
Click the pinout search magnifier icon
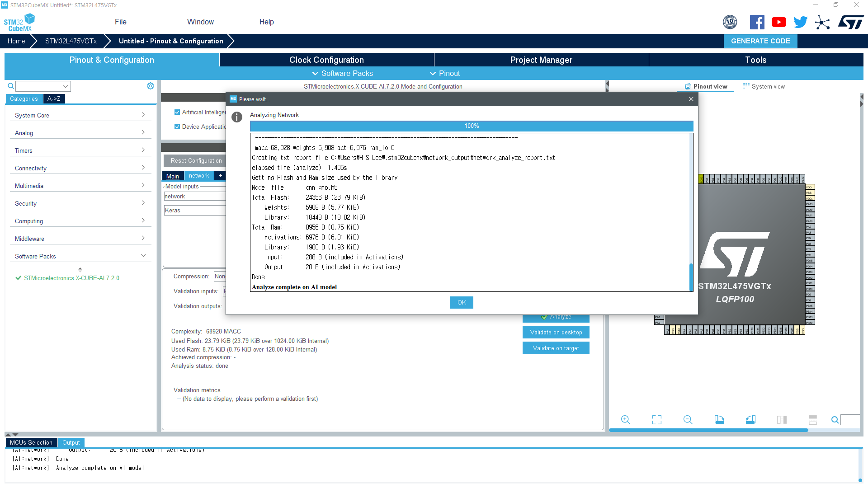point(835,420)
